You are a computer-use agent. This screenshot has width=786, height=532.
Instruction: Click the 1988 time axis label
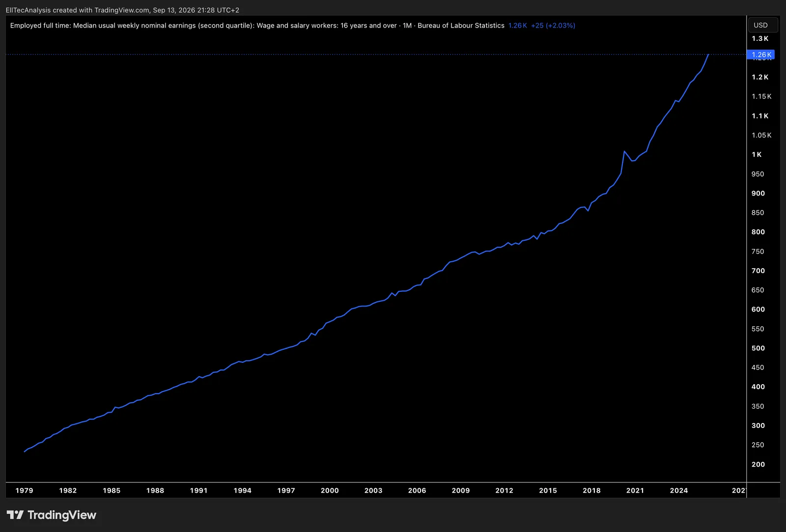click(155, 490)
